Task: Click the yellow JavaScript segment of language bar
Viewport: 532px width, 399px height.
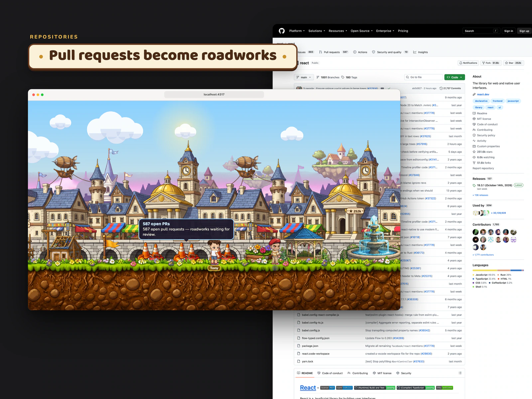Action: click(485, 270)
